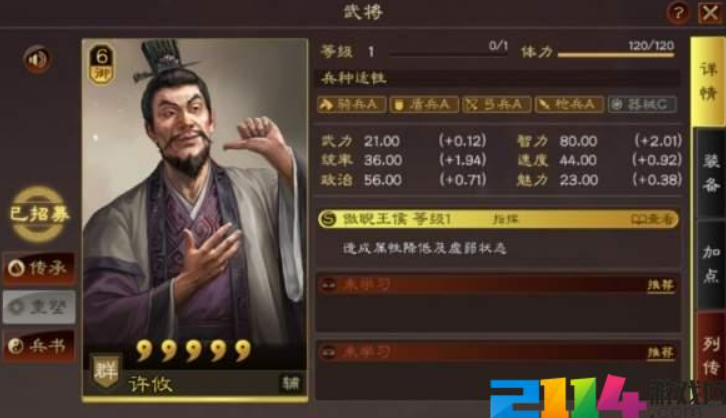Open the help question mark icon
The height and width of the screenshot is (418, 726).
[x=678, y=13]
